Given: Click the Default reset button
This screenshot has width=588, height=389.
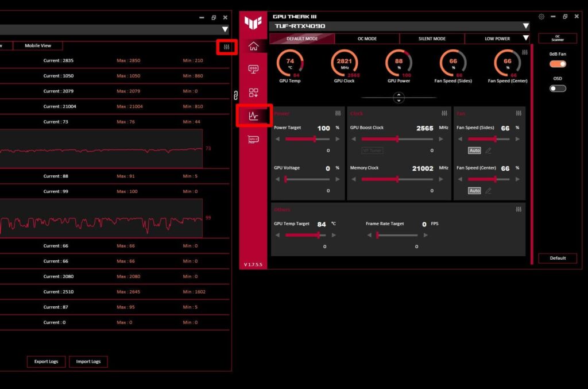Looking at the screenshot, I should 558,258.
